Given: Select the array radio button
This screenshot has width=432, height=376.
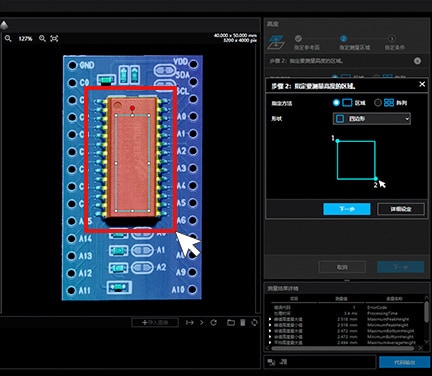Looking at the screenshot, I should point(377,103).
